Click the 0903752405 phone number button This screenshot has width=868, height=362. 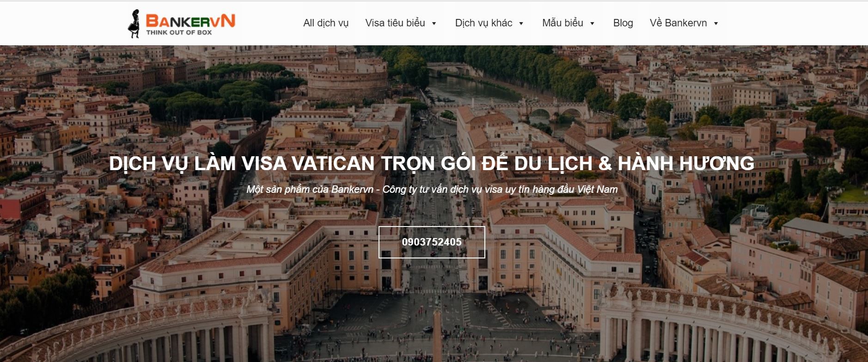[x=432, y=242]
